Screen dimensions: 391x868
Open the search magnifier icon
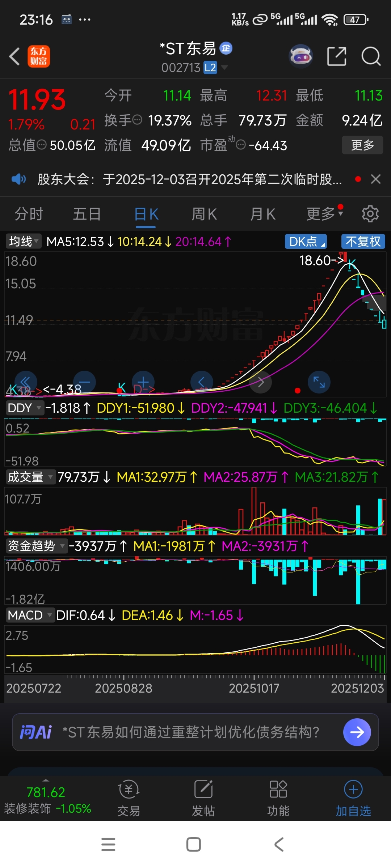(x=371, y=56)
